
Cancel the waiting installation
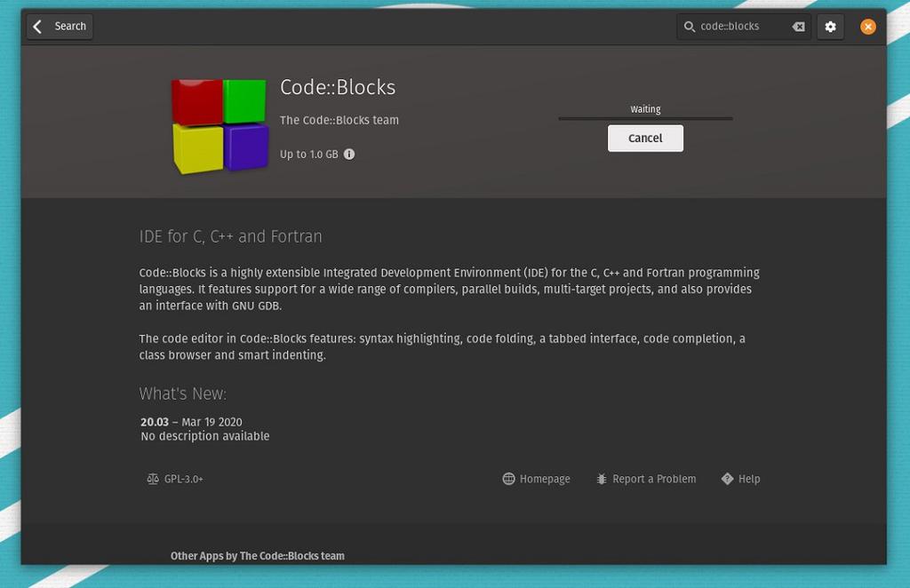[x=645, y=138]
